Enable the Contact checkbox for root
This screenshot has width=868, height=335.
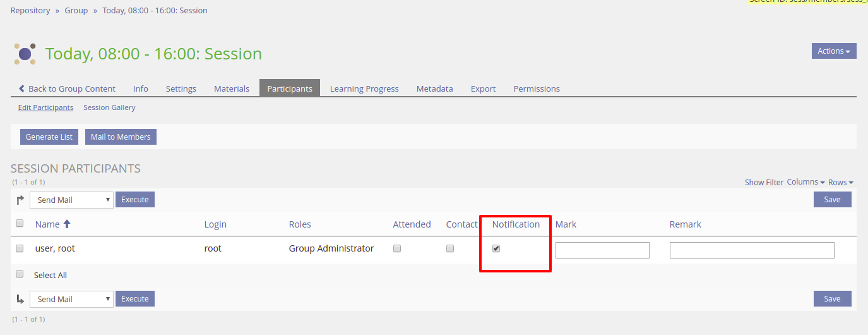point(450,248)
